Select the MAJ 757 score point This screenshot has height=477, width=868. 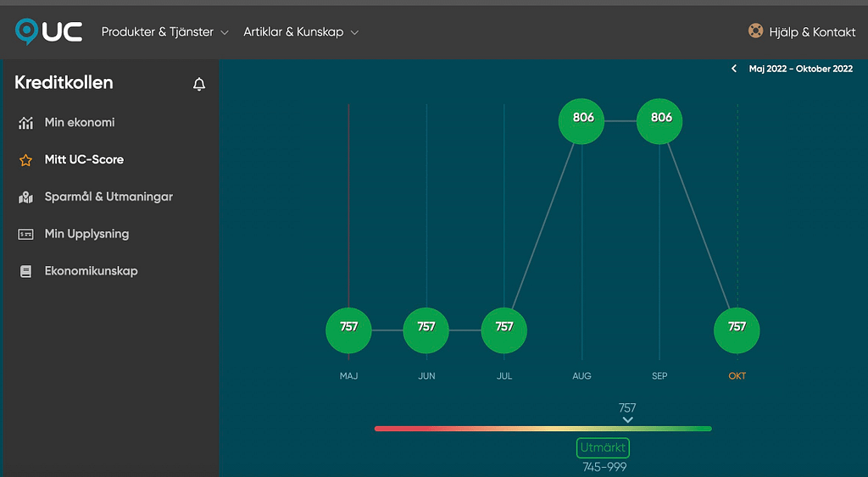click(348, 330)
